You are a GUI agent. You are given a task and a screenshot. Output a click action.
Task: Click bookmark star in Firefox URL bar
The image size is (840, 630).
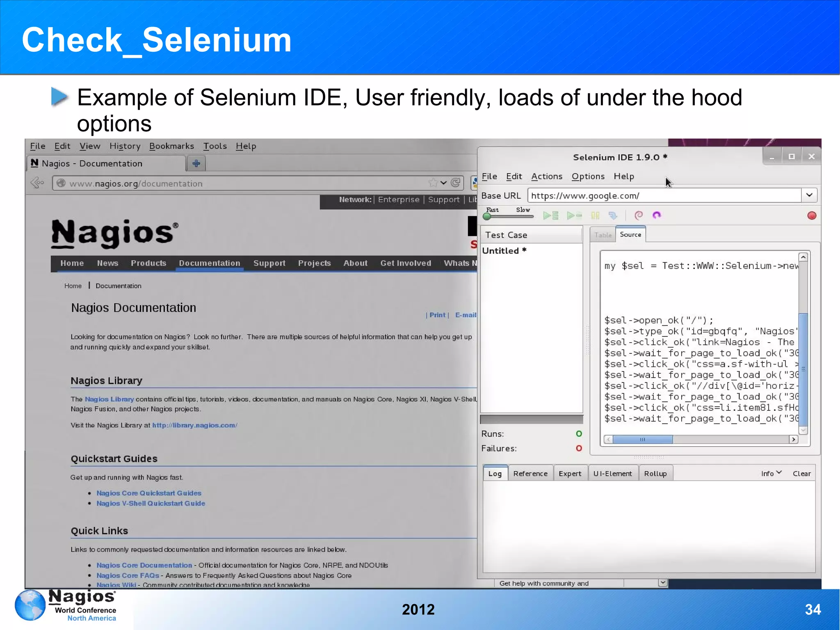point(432,183)
